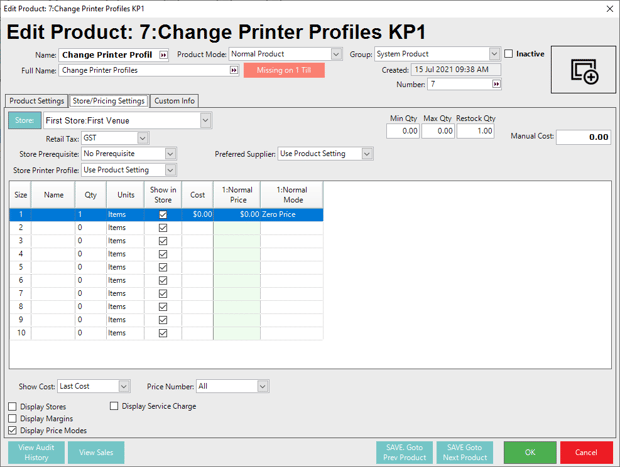Switch to the Product Settings tab
This screenshot has width=620, height=467.
(37, 101)
